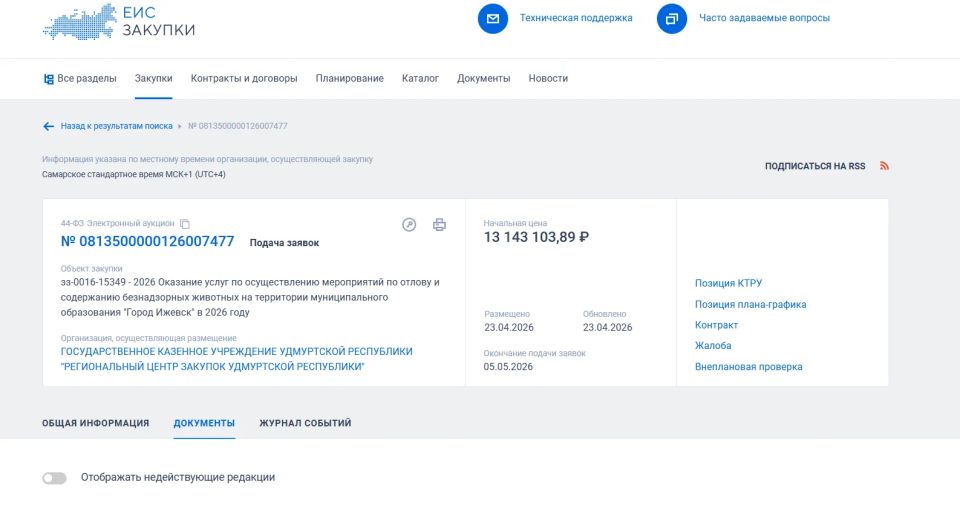Click the Жалоба link
The width and height of the screenshot is (960, 508).
(713, 346)
